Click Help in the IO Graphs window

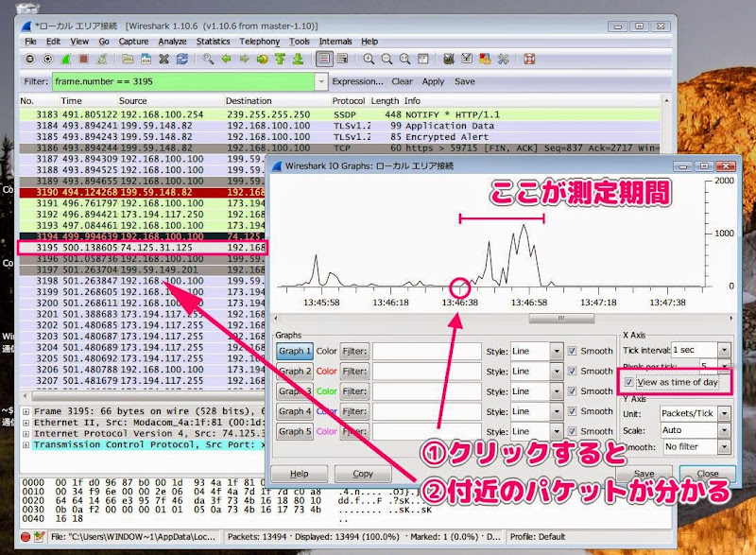tap(299, 474)
